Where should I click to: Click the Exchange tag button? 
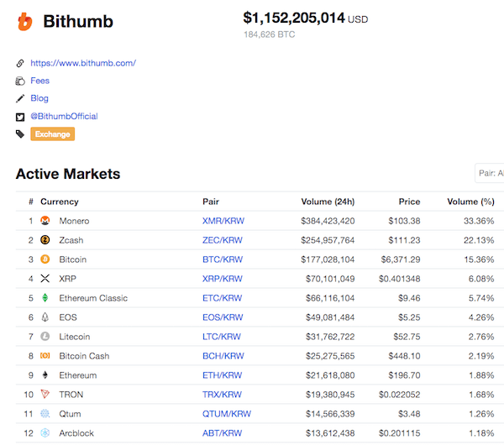coord(53,134)
